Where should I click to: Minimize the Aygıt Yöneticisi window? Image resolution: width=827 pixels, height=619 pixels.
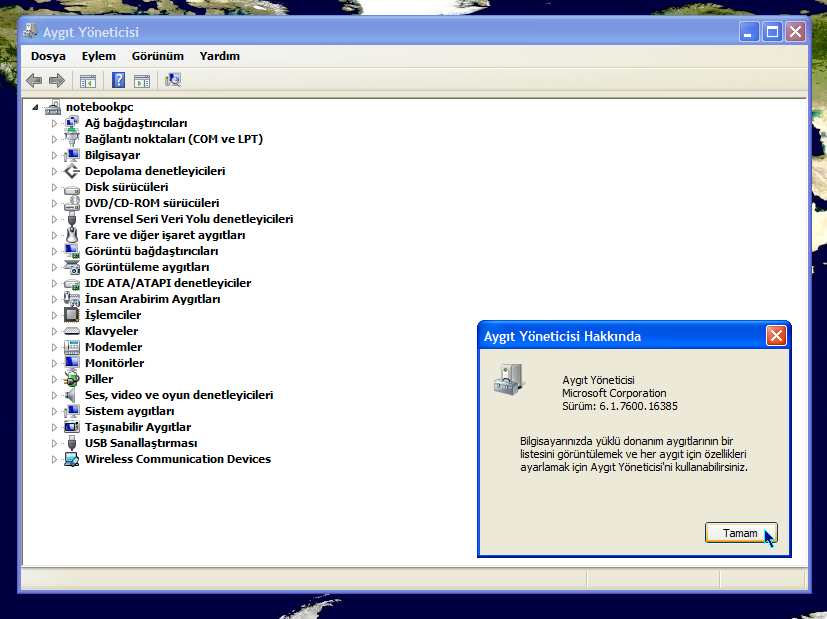748,32
